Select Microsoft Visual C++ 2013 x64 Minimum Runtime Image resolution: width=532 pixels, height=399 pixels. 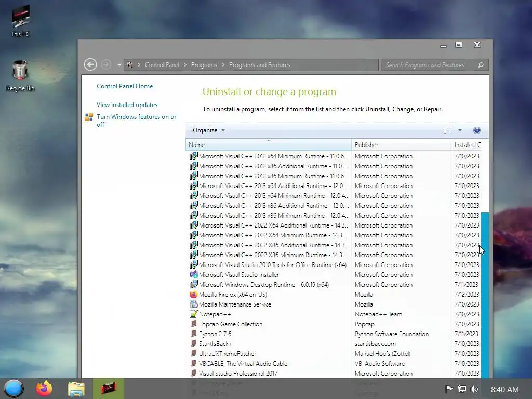pos(274,196)
